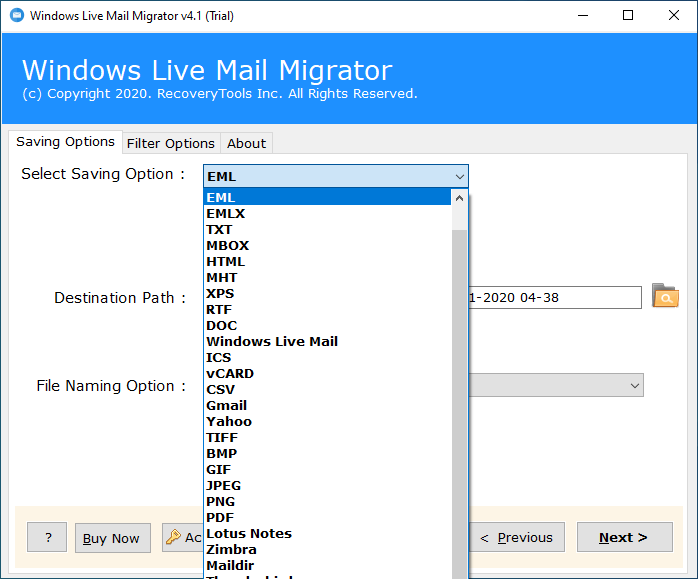Click the folder browse icon beside Destination Path
The height and width of the screenshot is (579, 698).
coord(665,296)
